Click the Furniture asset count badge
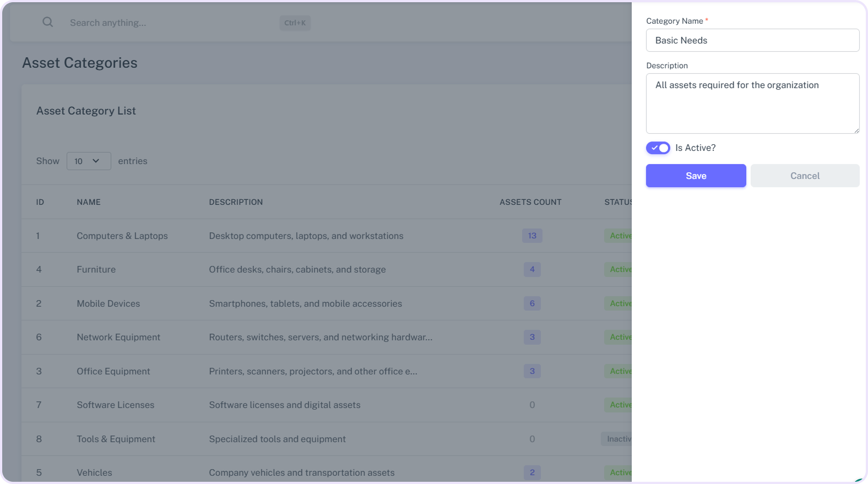Screen dimensions: 868x484 point(532,270)
